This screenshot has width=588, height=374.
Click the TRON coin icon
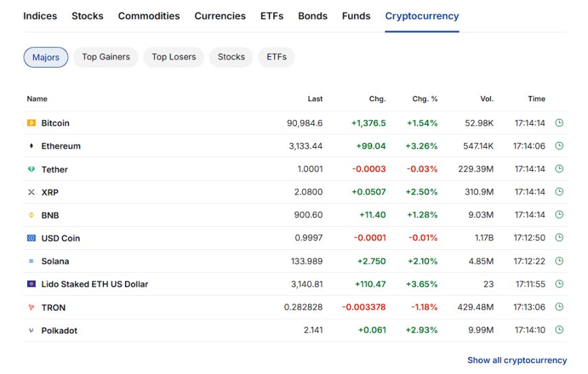[x=32, y=307]
